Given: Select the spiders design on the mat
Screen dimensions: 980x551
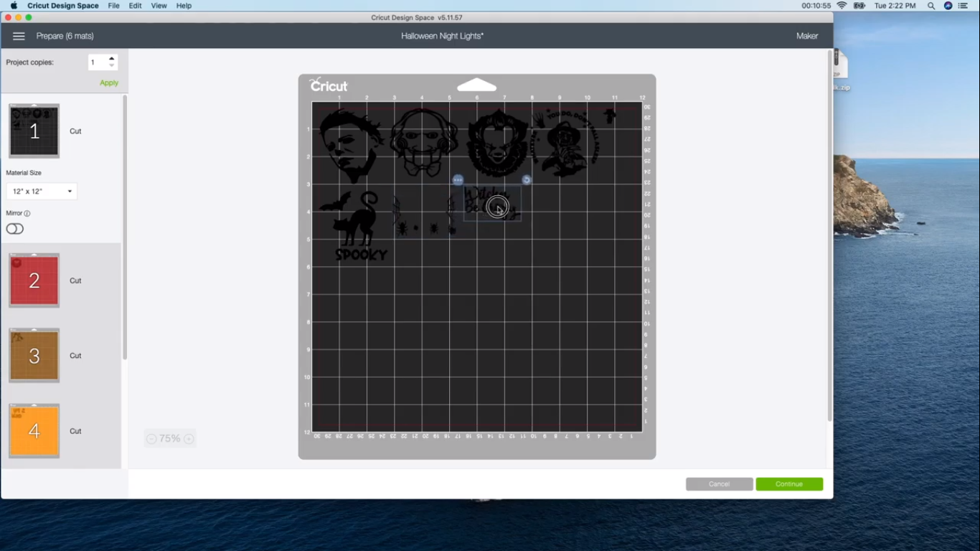Looking at the screenshot, I should pyautogui.click(x=425, y=217).
